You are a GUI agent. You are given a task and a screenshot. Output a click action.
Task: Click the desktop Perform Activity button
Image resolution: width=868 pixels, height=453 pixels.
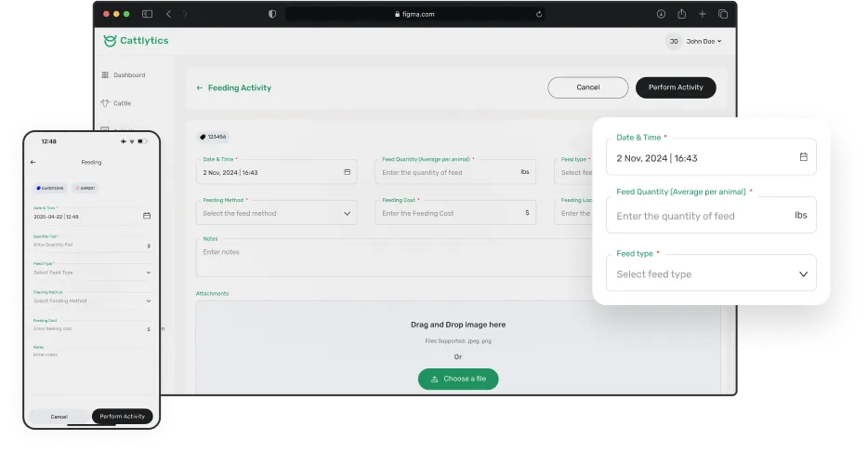(x=676, y=87)
